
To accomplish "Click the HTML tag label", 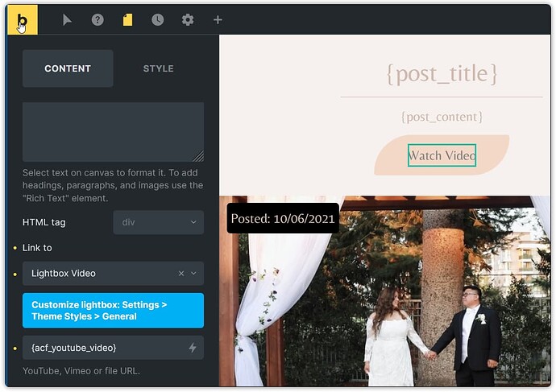I will (x=44, y=222).
